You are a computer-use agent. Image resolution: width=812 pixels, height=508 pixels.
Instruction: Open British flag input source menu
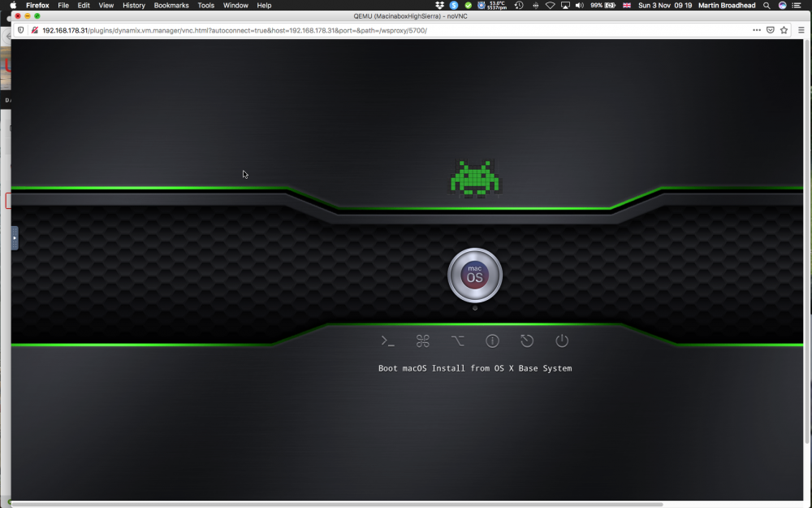click(x=627, y=5)
